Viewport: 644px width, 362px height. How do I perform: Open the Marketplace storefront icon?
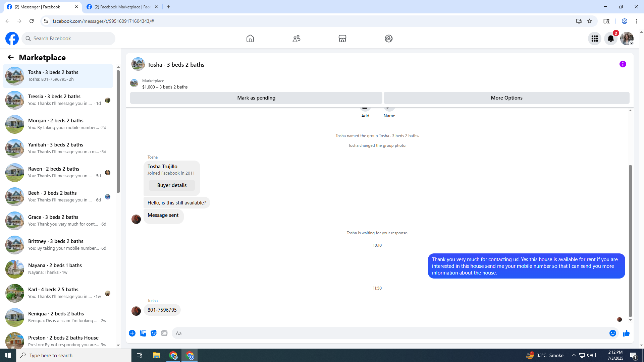tap(342, 39)
